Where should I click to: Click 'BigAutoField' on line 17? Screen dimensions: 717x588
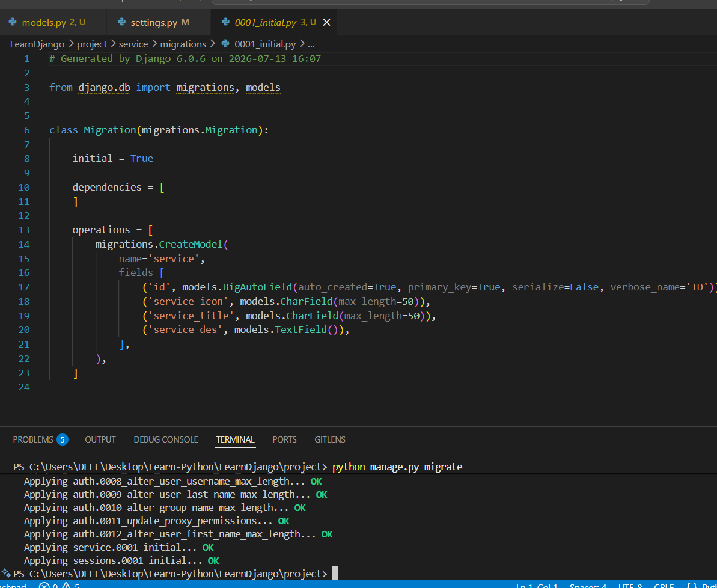[257, 287]
